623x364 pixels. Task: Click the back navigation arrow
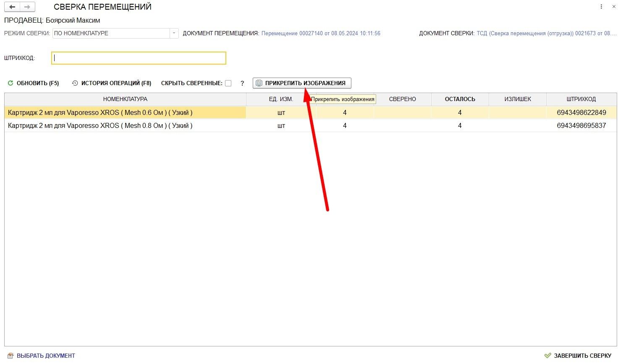pos(12,7)
